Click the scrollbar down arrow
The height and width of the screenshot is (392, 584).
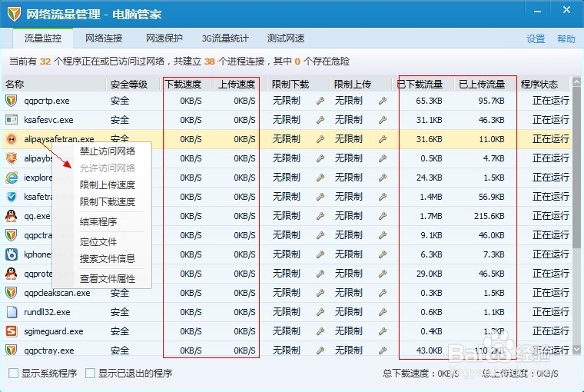[x=576, y=350]
